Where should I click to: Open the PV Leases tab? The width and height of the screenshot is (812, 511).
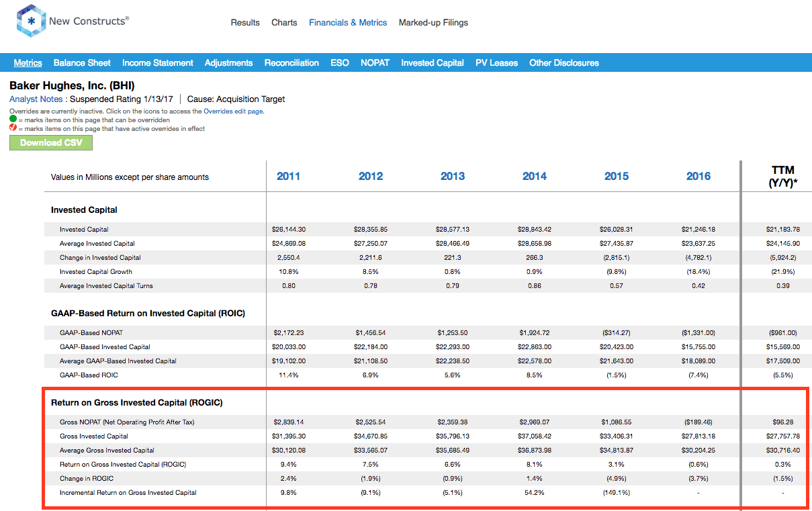pos(497,62)
